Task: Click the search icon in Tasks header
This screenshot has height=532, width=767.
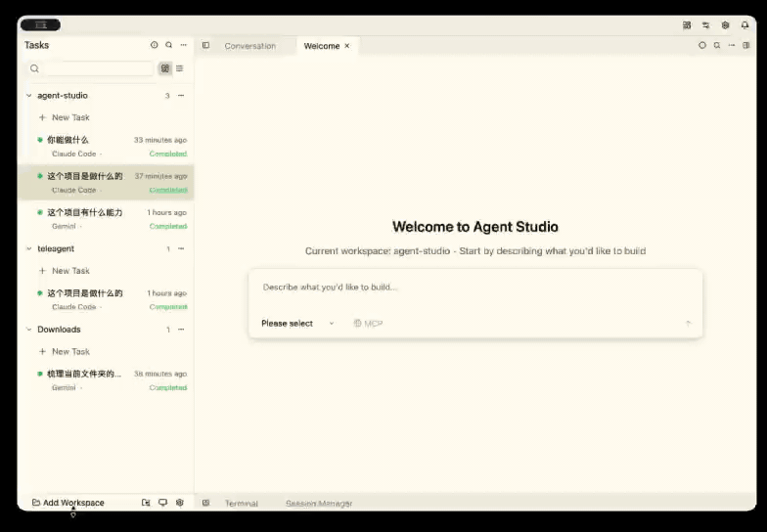Action: (168, 45)
